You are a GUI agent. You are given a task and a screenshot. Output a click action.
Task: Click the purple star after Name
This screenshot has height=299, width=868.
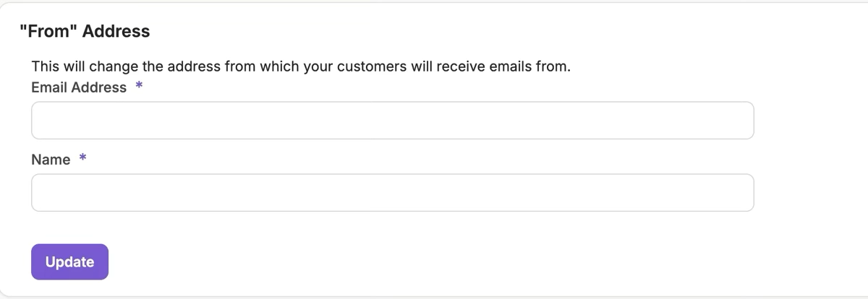82,160
